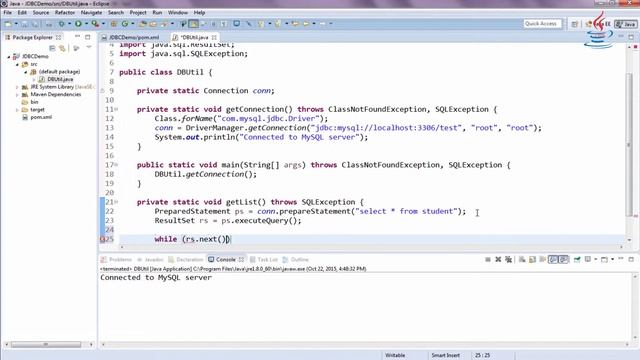Click Clear Console icon
Image resolution: width=640 pixels, height=360 pixels.
[522, 260]
